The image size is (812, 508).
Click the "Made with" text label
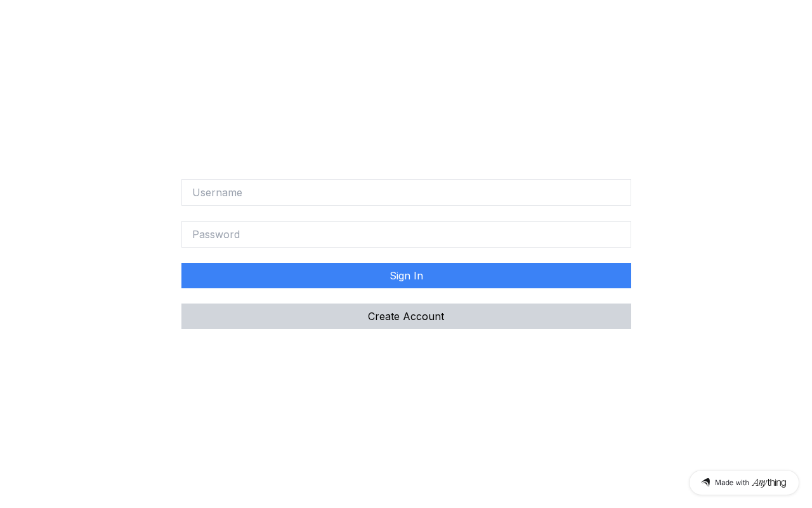(x=731, y=483)
